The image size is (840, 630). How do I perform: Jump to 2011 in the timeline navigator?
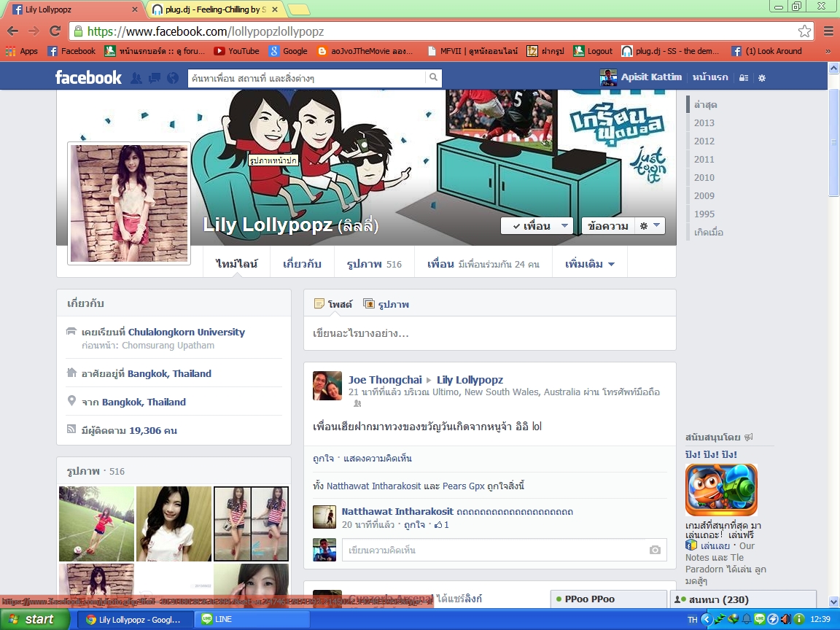tap(704, 159)
